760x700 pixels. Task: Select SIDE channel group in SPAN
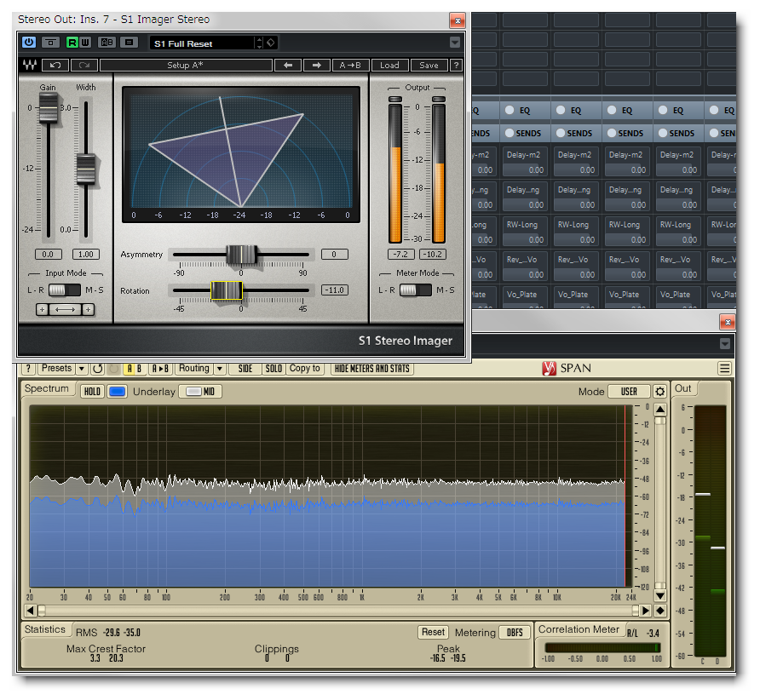click(245, 369)
